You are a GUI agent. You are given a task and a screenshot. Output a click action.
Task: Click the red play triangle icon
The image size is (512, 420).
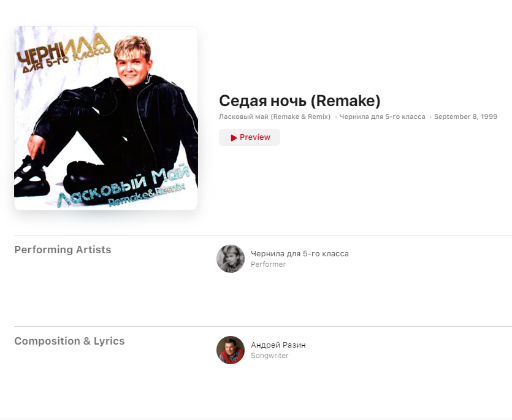click(234, 138)
